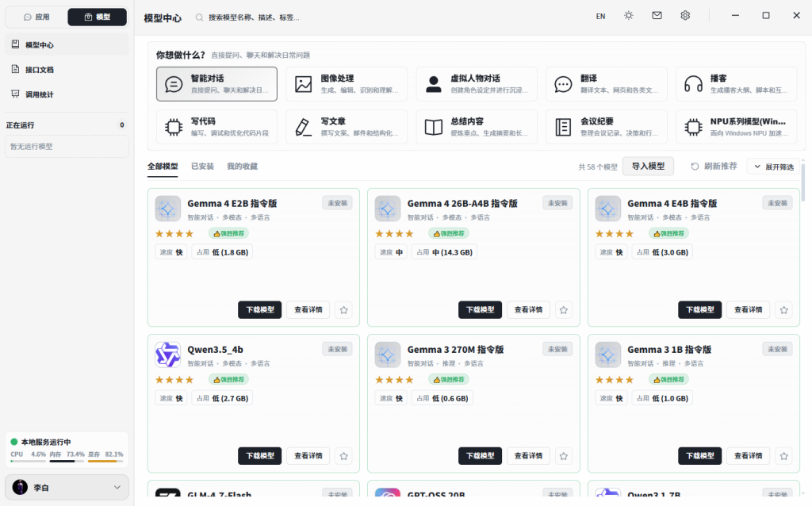Image resolution: width=812 pixels, height=506 pixels.
Task: Switch language to EN
Action: point(601,16)
